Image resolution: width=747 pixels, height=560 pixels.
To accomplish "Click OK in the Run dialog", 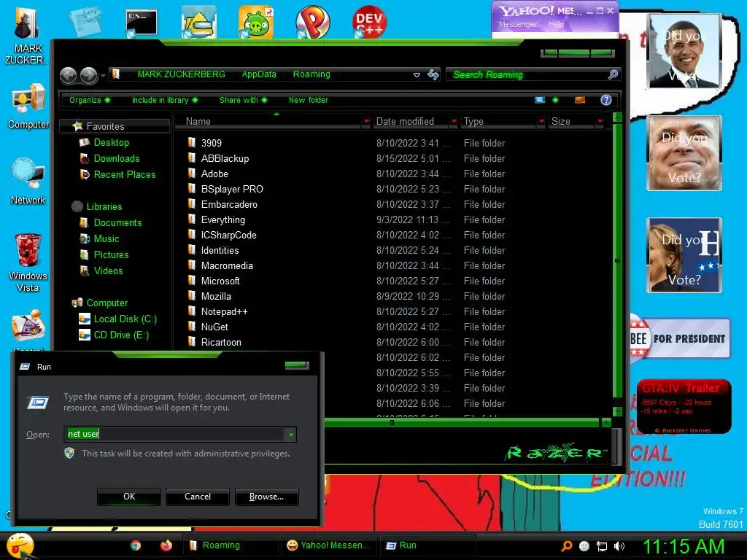I will [x=129, y=496].
